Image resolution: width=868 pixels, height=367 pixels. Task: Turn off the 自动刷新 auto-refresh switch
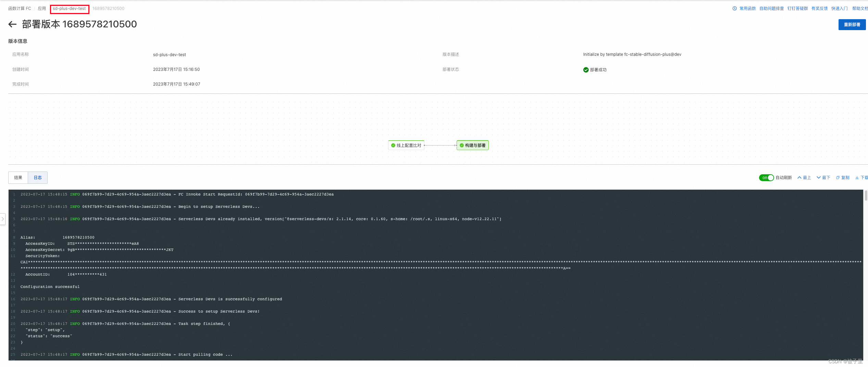766,178
